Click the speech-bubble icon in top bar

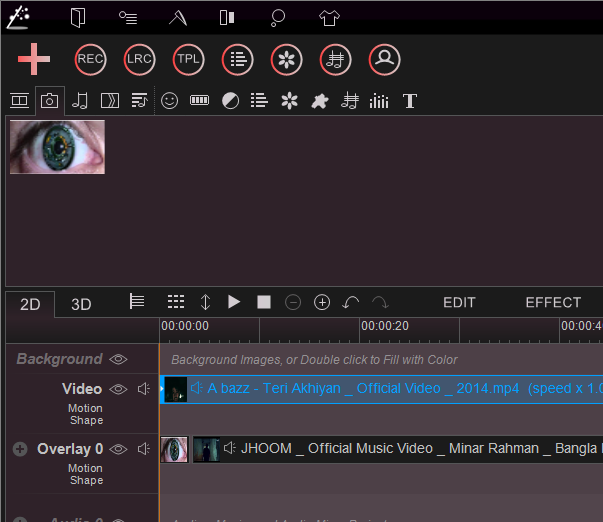point(277,18)
